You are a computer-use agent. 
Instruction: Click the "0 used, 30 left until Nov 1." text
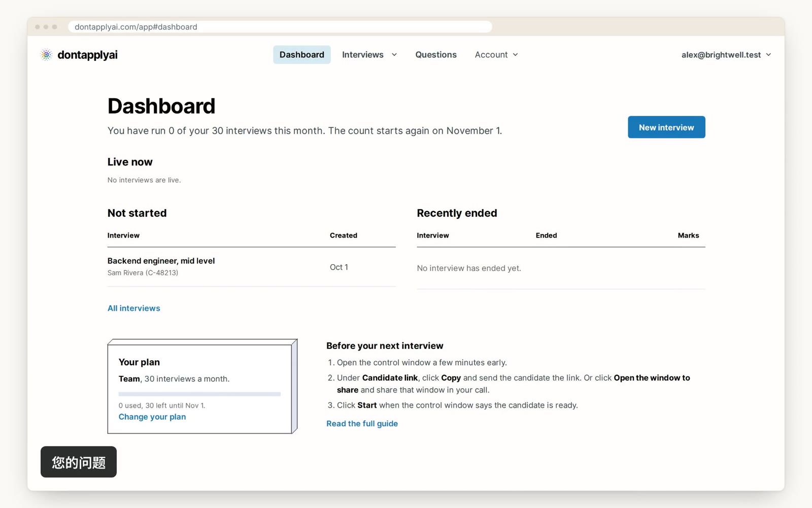pyautogui.click(x=162, y=406)
